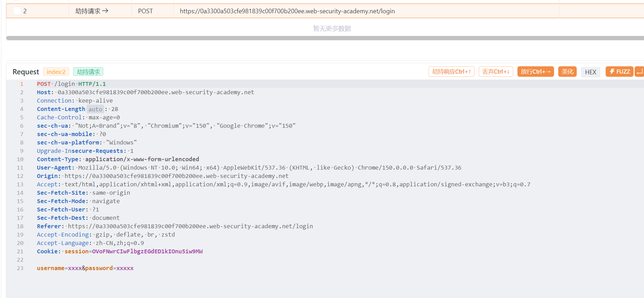Click the Request panel title
Screen dimensions: 644x298
(x=26, y=72)
